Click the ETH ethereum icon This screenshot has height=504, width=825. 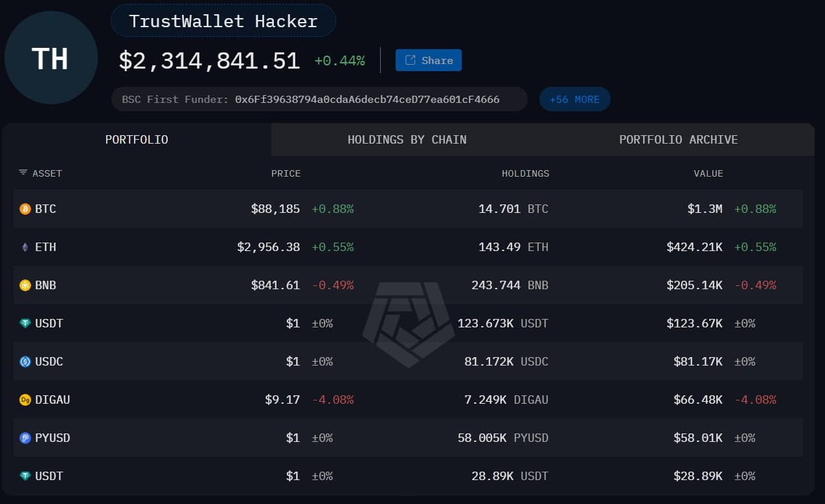pos(25,247)
